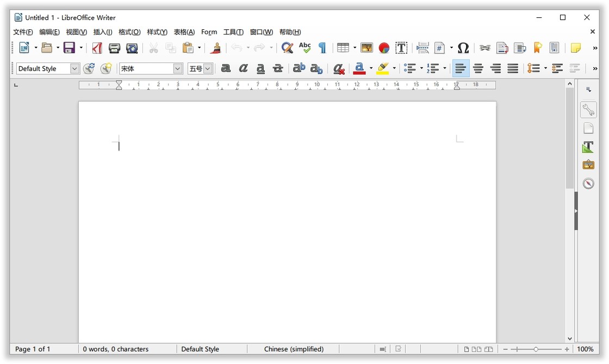Expand line spacing dropdown arrow
This screenshot has height=364, width=609.
pos(546,68)
